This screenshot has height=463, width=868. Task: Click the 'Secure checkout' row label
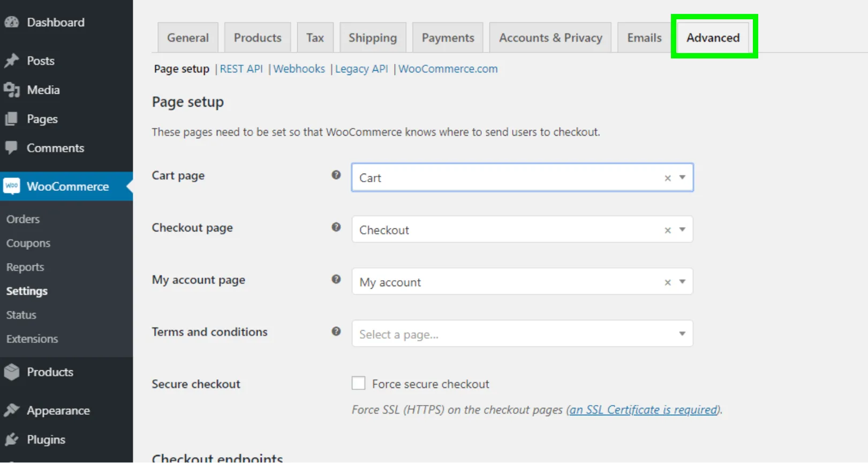[x=196, y=384]
